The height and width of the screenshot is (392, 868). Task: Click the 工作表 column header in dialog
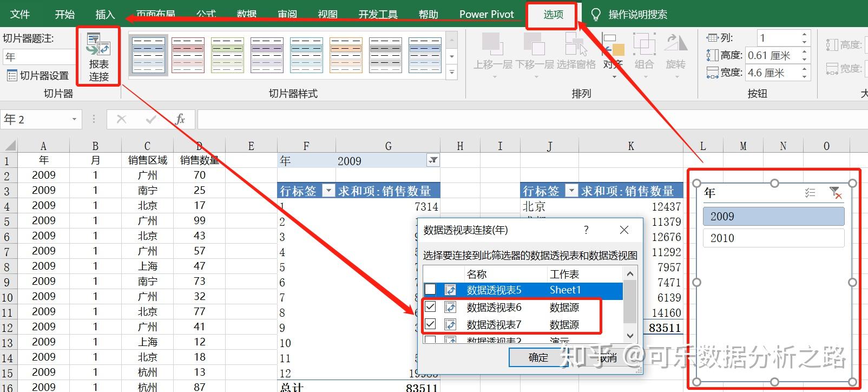pos(564,274)
